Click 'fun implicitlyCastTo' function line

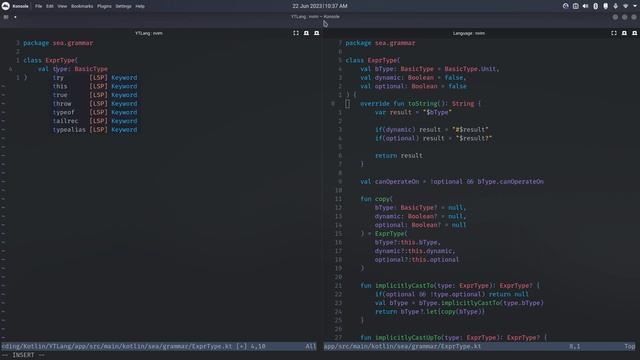(x=450, y=286)
